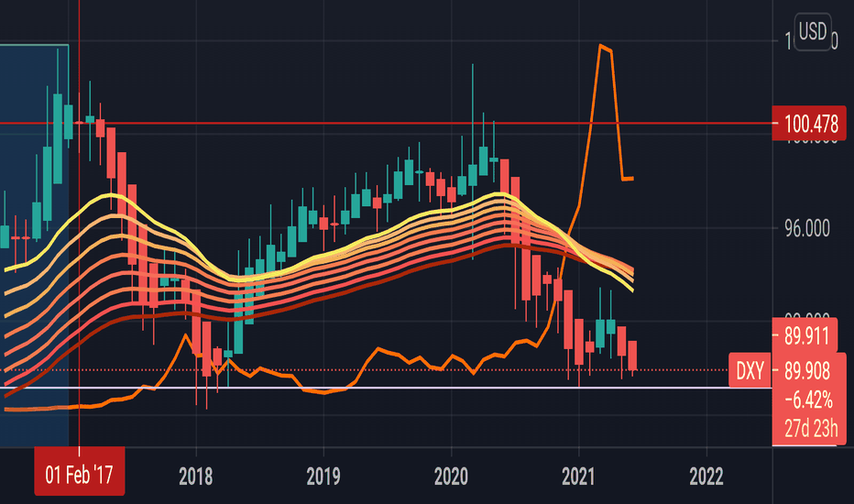Screen dimensions: 854x504
Task: Select the 89.911 price label
Action: (805, 335)
